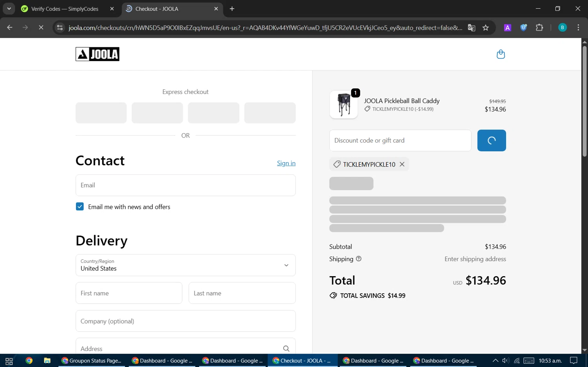
Task: Focus the Company (optional) field
Action: 185,321
